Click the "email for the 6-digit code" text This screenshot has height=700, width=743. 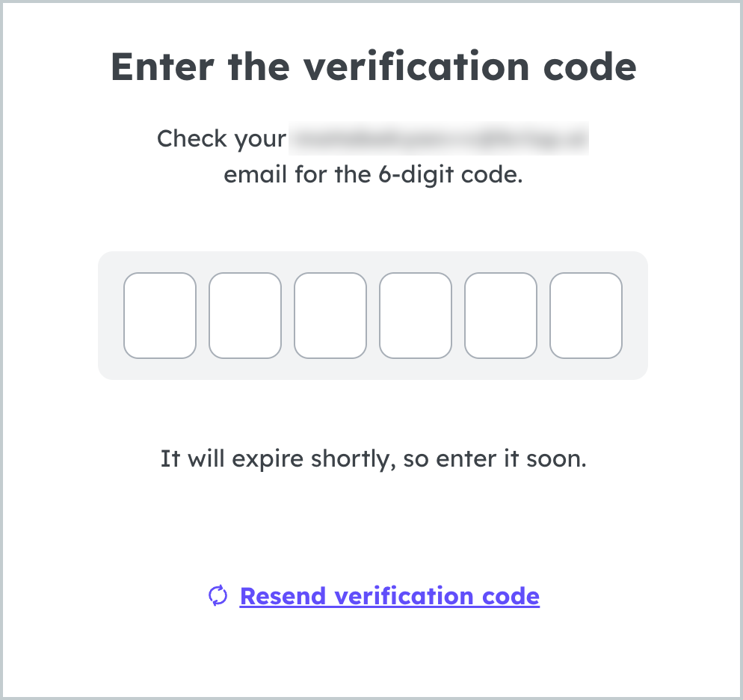pos(374,175)
